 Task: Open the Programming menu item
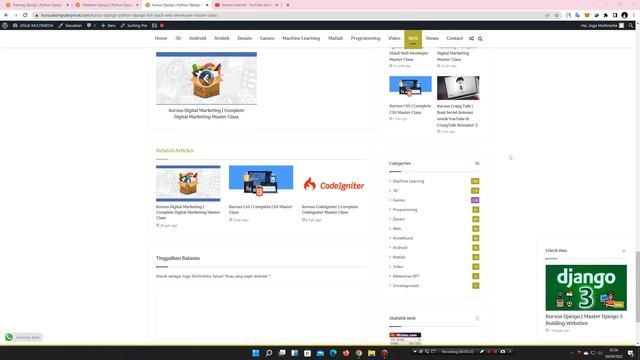365,38
